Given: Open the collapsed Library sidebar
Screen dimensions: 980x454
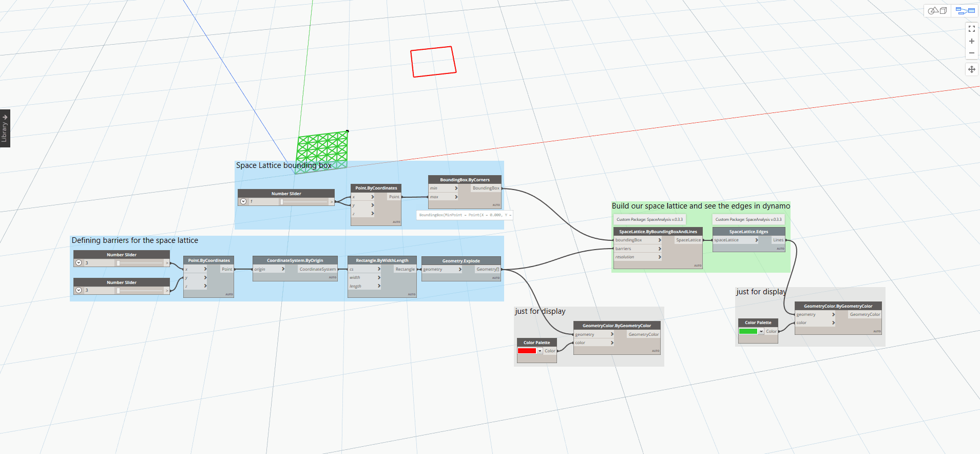Looking at the screenshot, I should (5, 128).
